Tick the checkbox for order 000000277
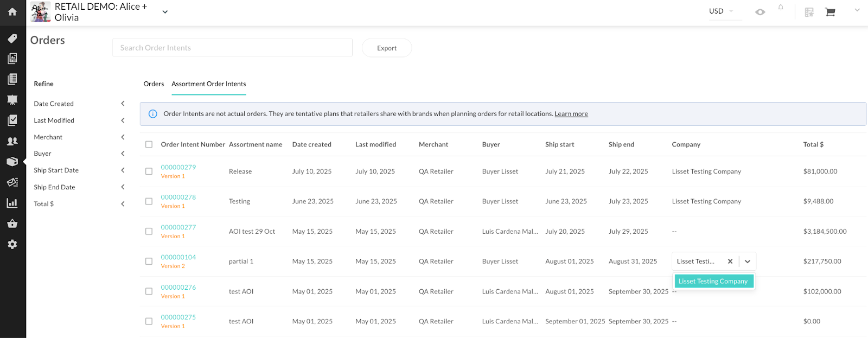This screenshot has width=868, height=338. point(149,232)
